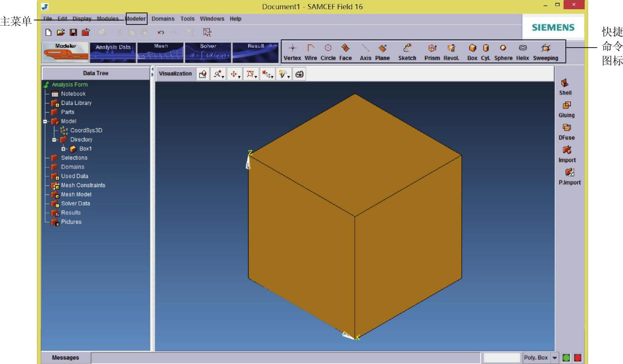
Task: Switch to the Mesh module tab
Action: pos(161,52)
